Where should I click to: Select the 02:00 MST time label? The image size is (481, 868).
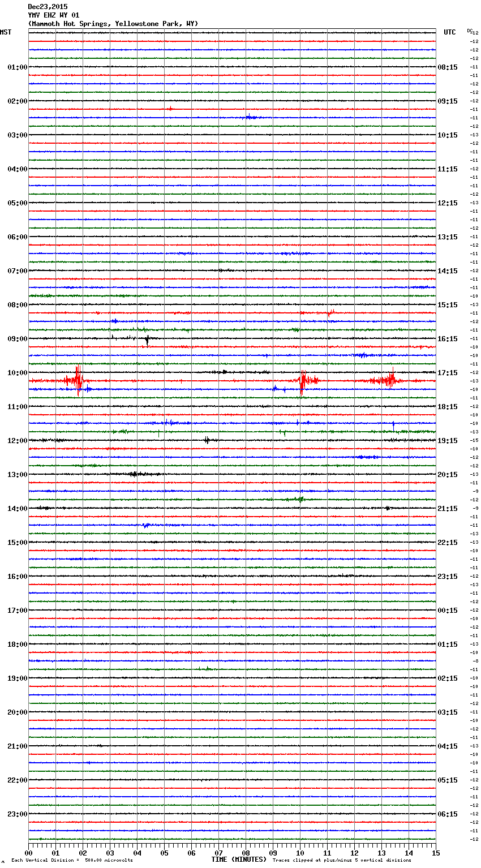pyautogui.click(x=18, y=101)
